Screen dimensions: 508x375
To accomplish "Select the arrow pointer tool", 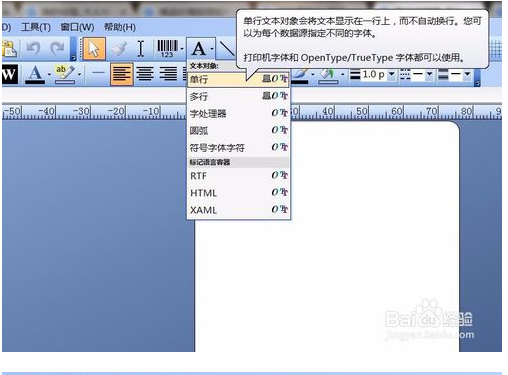I will click(x=94, y=49).
